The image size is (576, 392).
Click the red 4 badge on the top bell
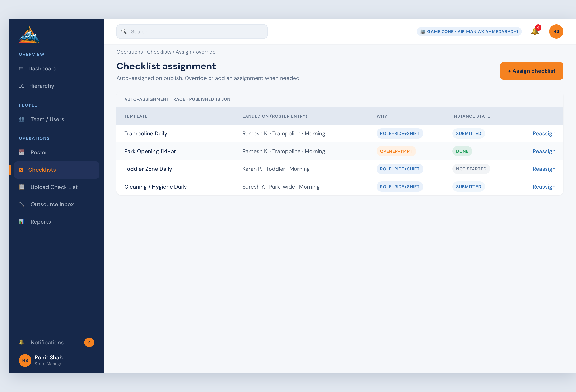(x=538, y=28)
